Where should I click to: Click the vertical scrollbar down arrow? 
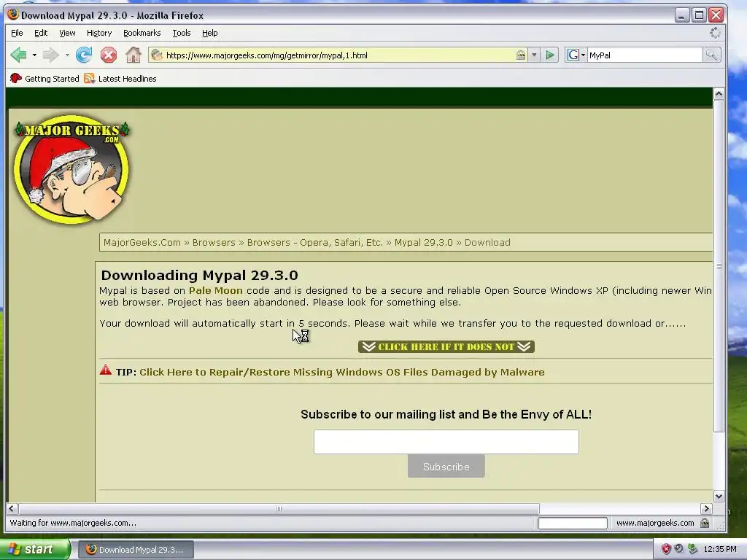point(719,496)
